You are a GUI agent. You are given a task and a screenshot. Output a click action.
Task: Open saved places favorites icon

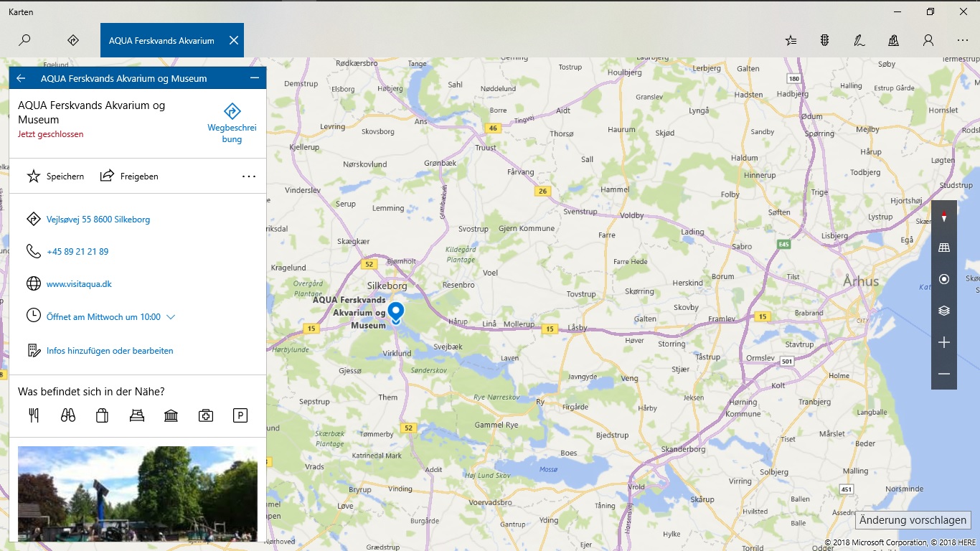click(x=791, y=40)
